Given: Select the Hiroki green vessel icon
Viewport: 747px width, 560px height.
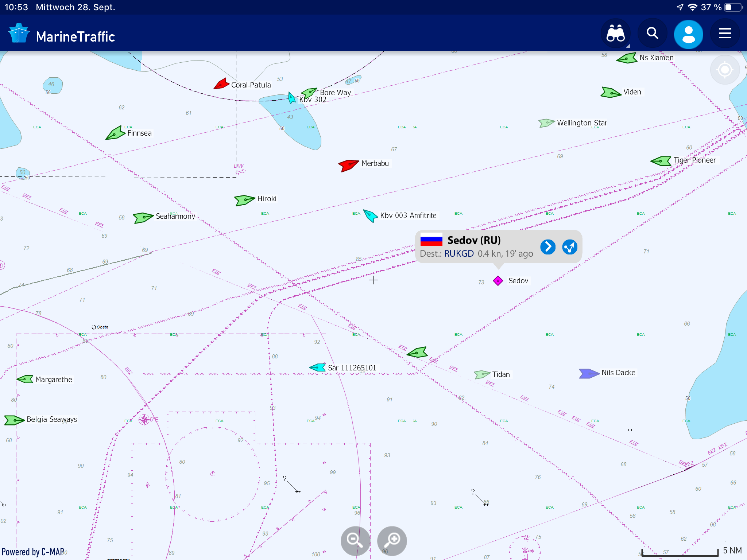Looking at the screenshot, I should point(244,200).
